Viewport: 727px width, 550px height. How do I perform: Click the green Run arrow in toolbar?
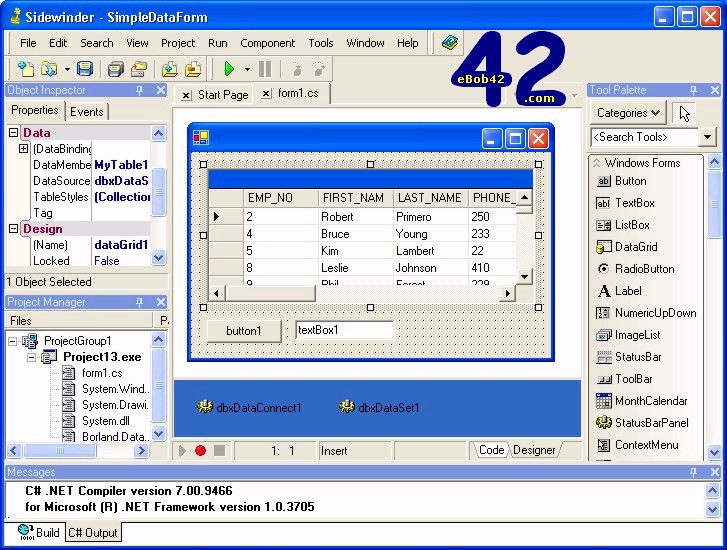coord(229,69)
